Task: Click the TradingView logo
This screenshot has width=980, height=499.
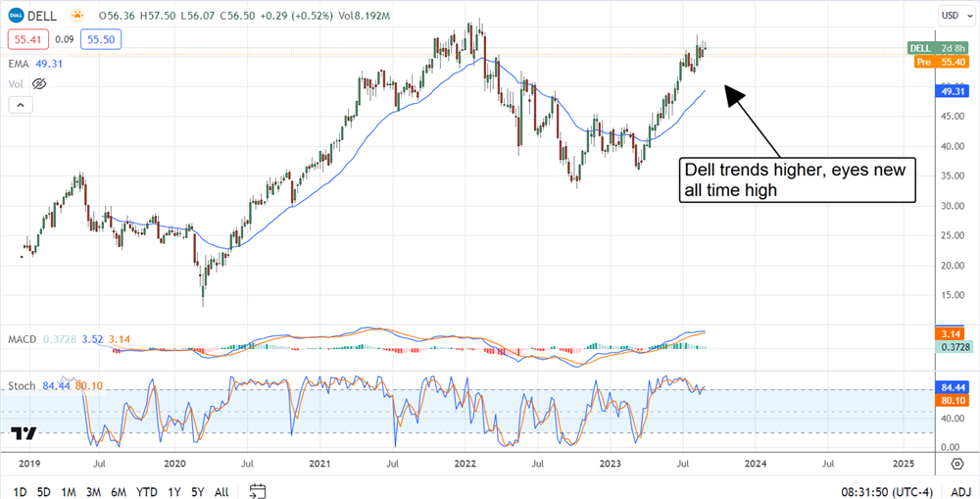Action: point(24,432)
